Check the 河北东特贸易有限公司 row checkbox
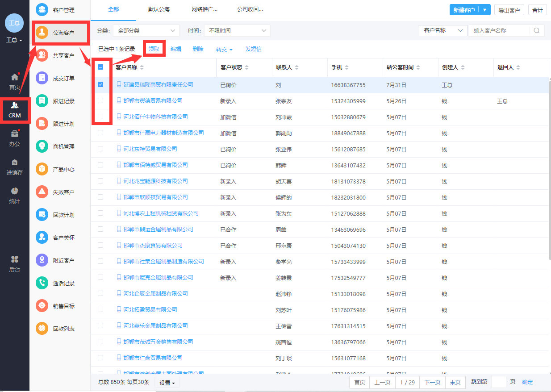This screenshot has height=392, width=551. pos(100,149)
